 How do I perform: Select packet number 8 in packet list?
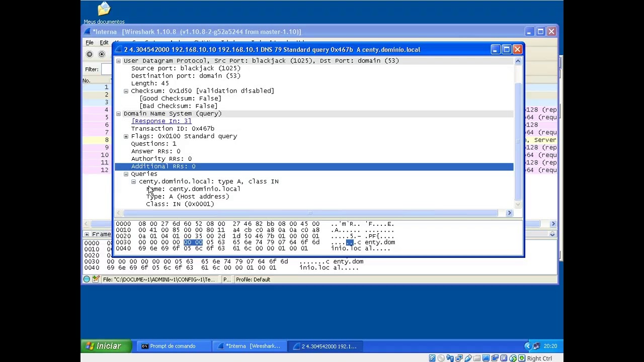pos(106,140)
